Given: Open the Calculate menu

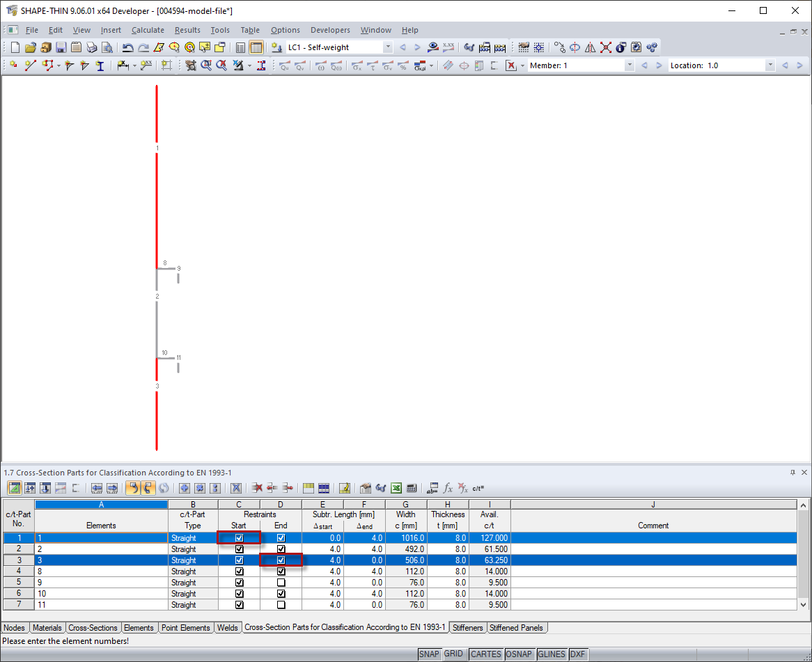Looking at the screenshot, I should (x=148, y=30).
